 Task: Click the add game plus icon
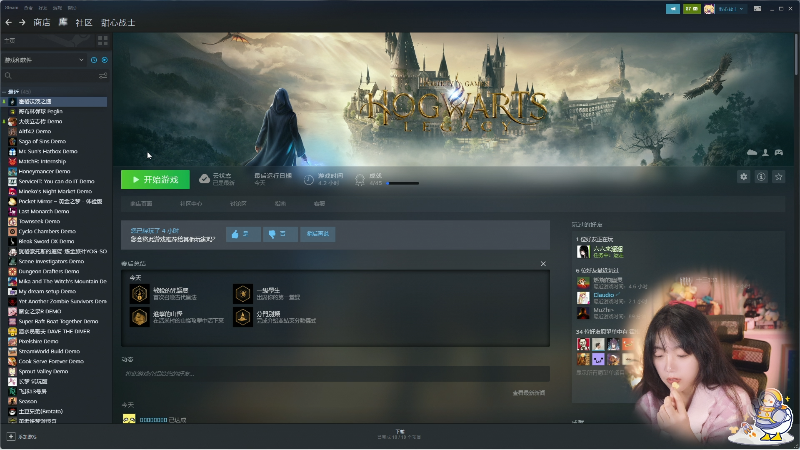click(x=11, y=437)
